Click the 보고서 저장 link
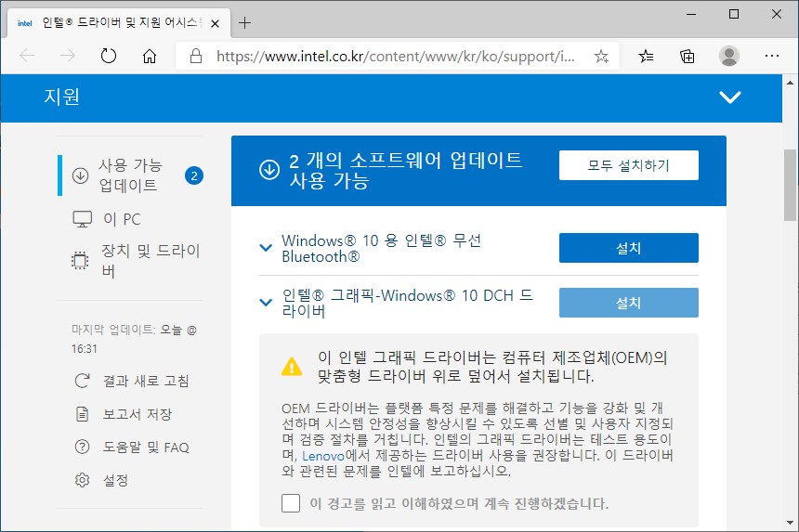 138,414
